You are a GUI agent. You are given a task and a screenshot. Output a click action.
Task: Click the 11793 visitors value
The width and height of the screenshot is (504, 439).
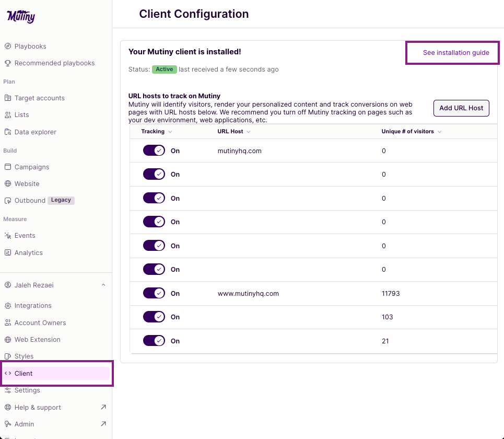[391, 293]
